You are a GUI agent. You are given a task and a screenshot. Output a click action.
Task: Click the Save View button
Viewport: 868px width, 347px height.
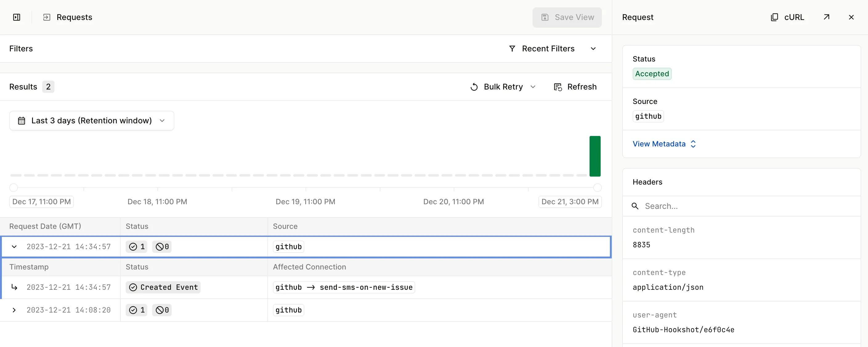(x=567, y=17)
